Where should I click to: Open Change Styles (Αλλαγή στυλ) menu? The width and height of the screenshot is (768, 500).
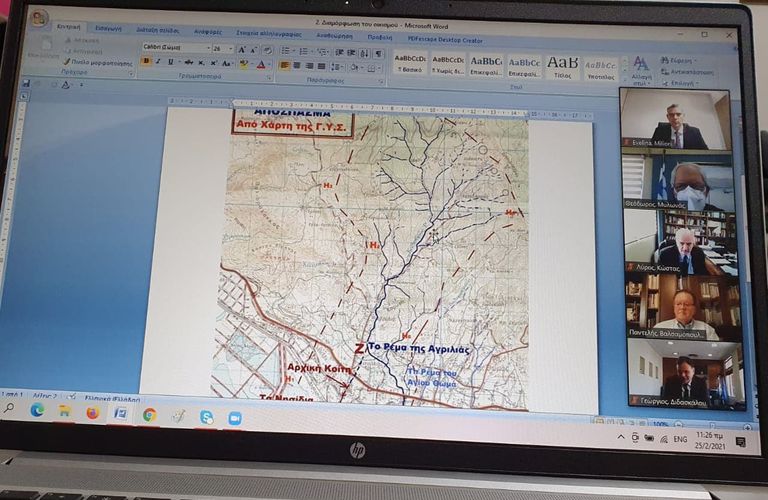641,70
